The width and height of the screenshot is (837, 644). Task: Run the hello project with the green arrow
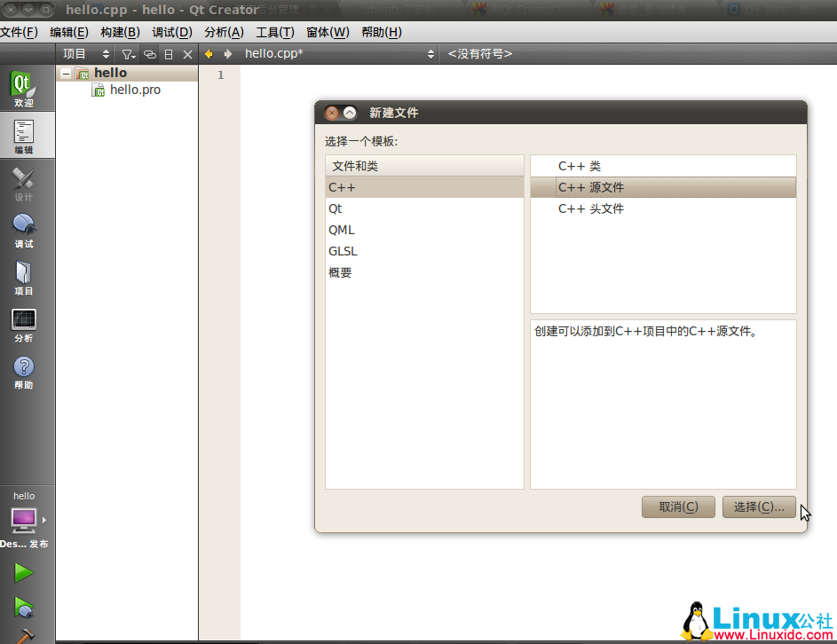click(x=24, y=572)
